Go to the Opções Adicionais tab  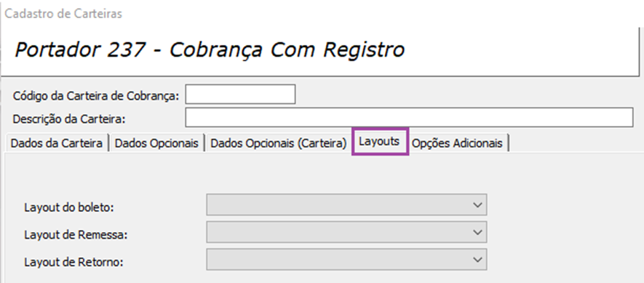click(x=457, y=143)
